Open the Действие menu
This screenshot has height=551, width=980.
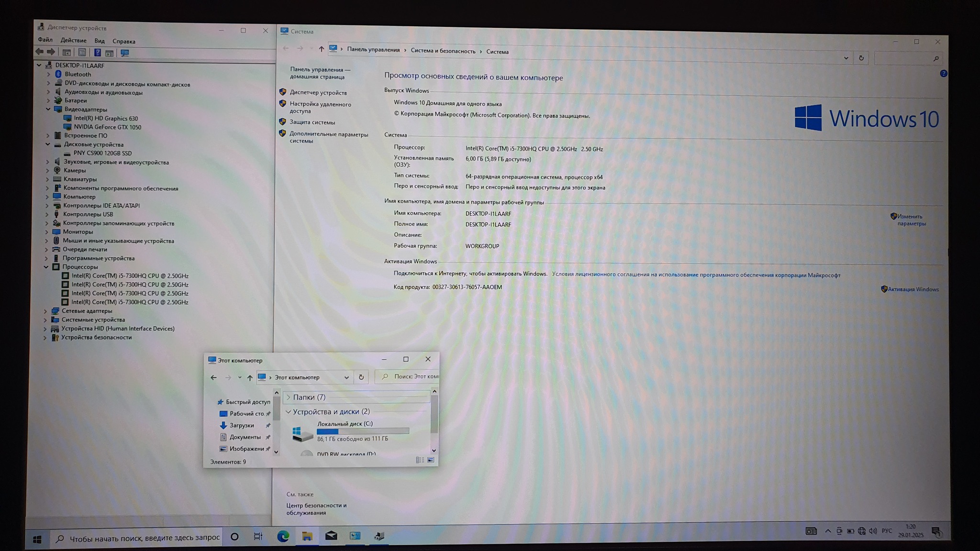pyautogui.click(x=73, y=41)
